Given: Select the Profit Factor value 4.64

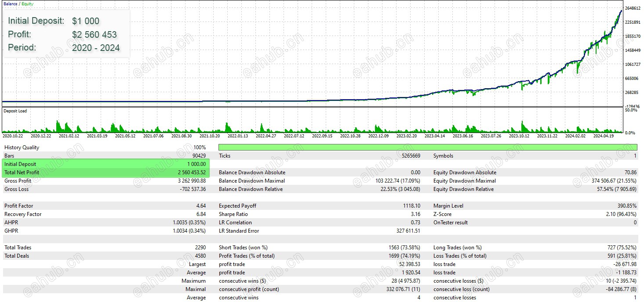Looking at the screenshot, I should [201, 206].
